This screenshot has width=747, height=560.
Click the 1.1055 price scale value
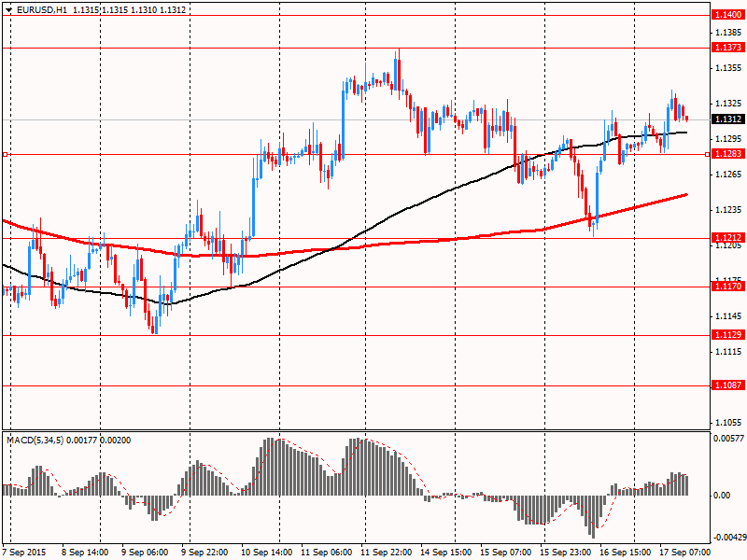(x=729, y=423)
